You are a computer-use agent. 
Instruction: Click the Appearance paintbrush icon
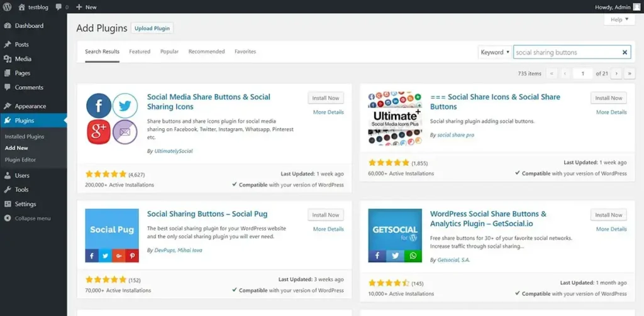coord(8,106)
